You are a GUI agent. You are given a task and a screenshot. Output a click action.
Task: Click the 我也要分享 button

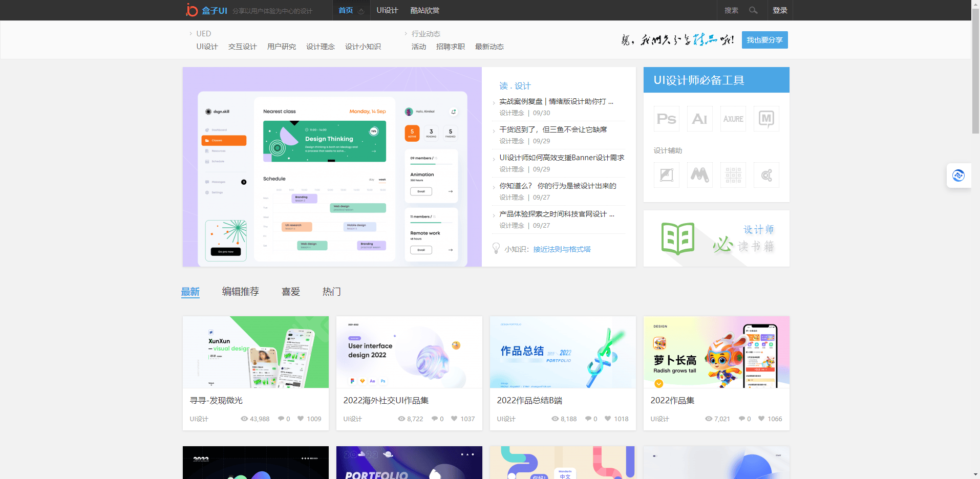click(x=764, y=39)
